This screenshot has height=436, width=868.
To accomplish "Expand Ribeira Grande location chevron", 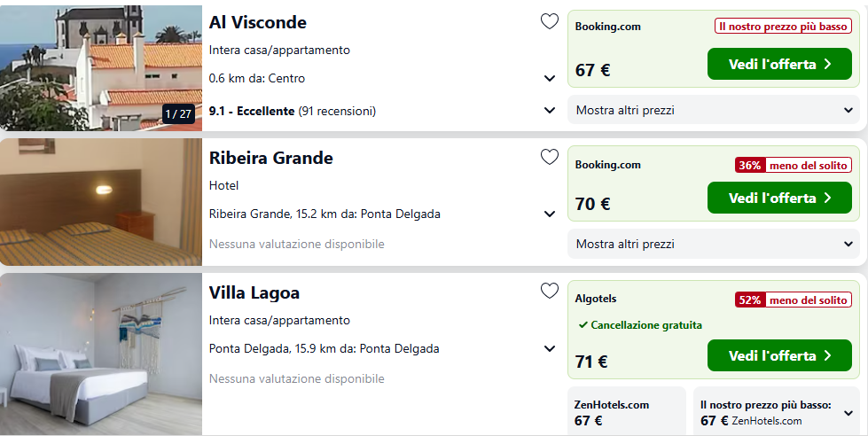I will (x=550, y=214).
